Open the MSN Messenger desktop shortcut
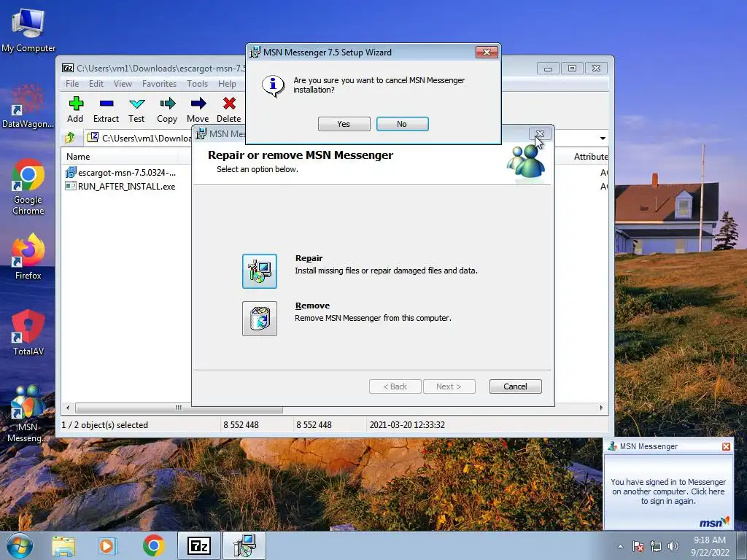 (28, 413)
